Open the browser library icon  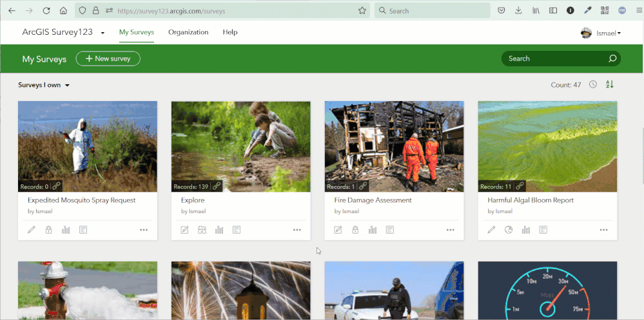tap(536, 11)
